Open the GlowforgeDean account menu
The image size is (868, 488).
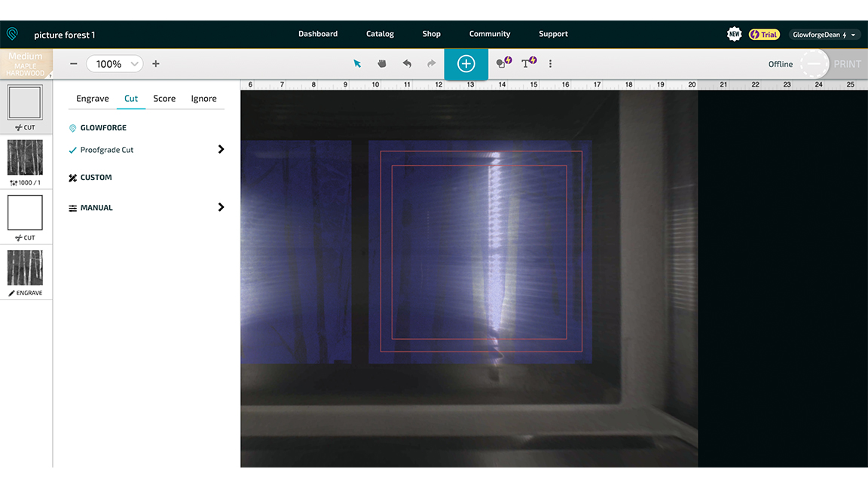tap(824, 35)
